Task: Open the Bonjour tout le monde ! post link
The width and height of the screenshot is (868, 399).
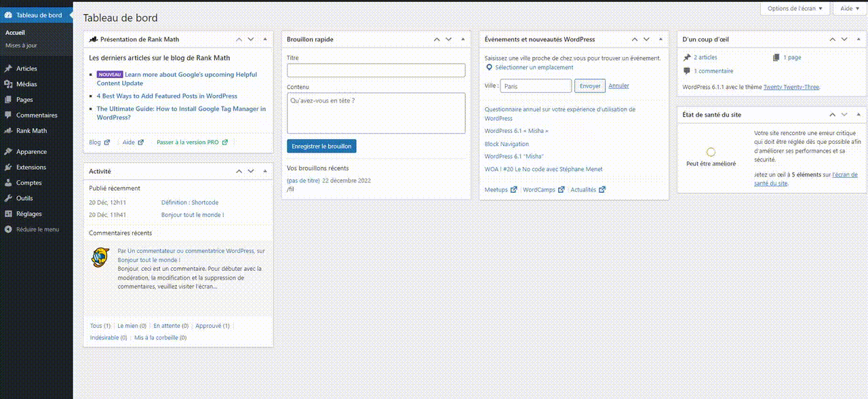Action: click(x=193, y=215)
